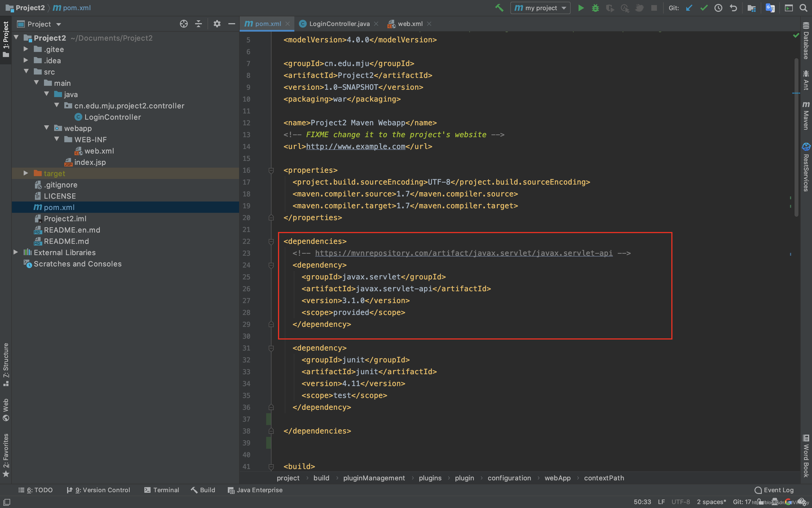Fold the dependencies tag at line 22
This screenshot has height=508, width=812.
[x=271, y=241]
